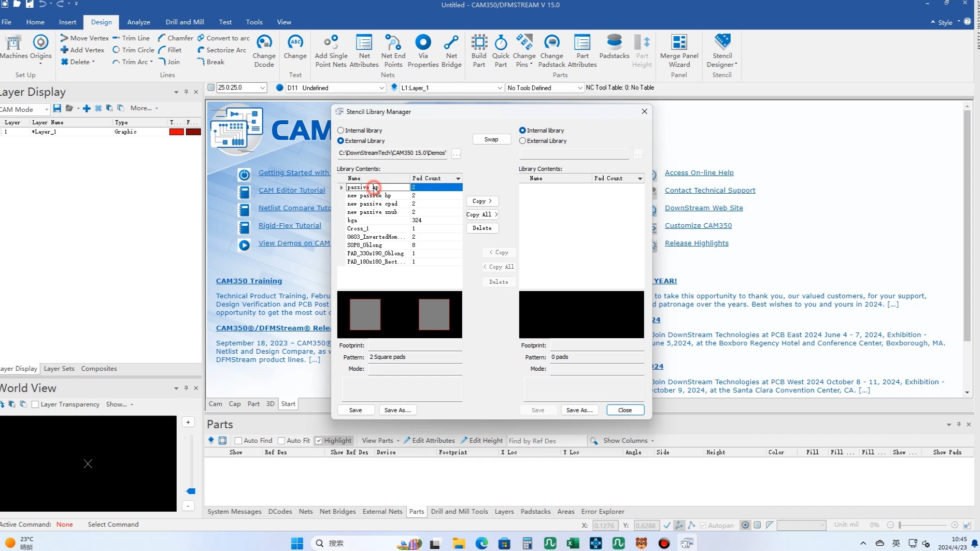Click the Net Bridge tool
Image resolution: width=980 pixels, height=551 pixels.
coord(450,50)
